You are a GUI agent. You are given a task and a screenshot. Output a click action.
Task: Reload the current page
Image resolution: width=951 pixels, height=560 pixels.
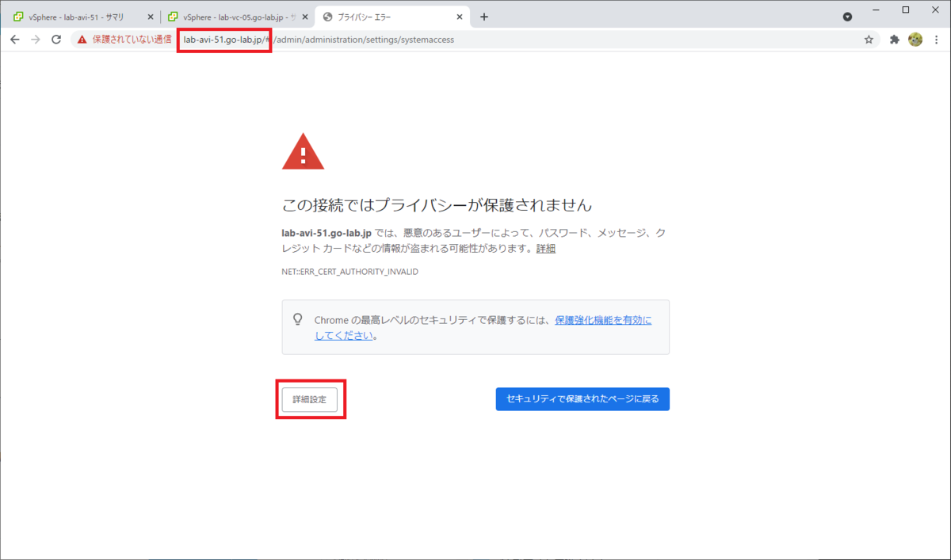coord(56,39)
